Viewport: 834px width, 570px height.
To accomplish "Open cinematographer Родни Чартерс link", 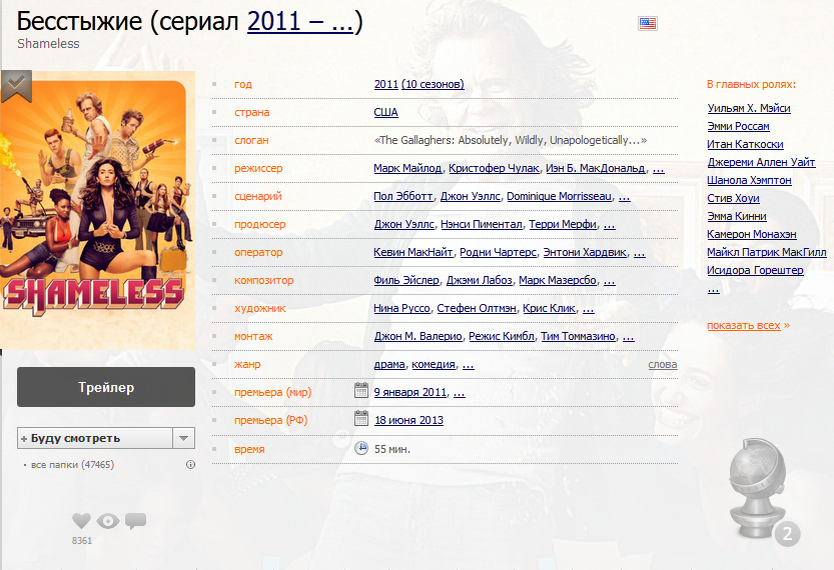I will point(498,252).
